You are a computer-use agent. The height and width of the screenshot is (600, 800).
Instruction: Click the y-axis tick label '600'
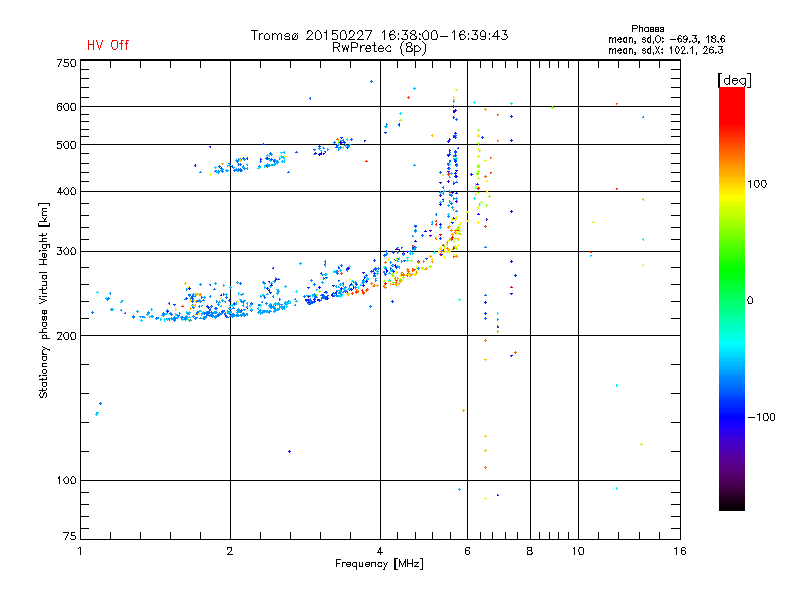[x=66, y=107]
